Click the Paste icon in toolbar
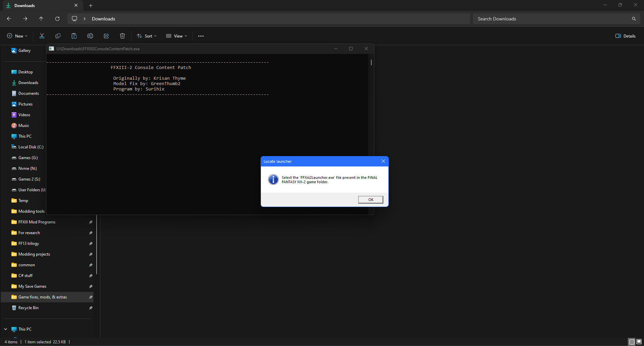 [74, 36]
